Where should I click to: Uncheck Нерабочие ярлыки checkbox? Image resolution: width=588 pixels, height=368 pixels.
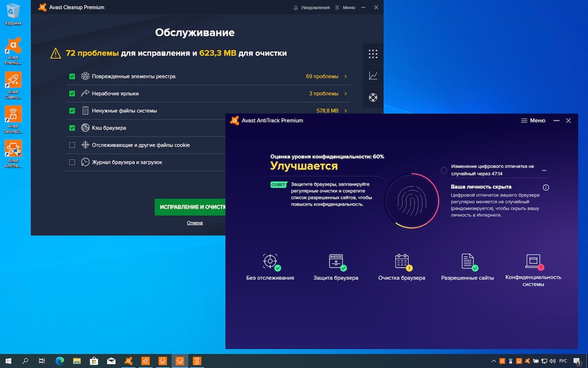click(x=72, y=93)
